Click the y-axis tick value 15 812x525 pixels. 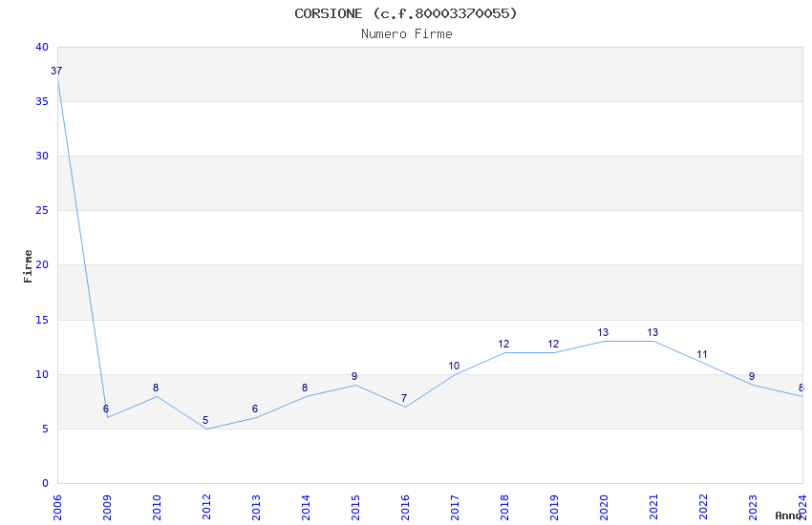[x=42, y=320]
